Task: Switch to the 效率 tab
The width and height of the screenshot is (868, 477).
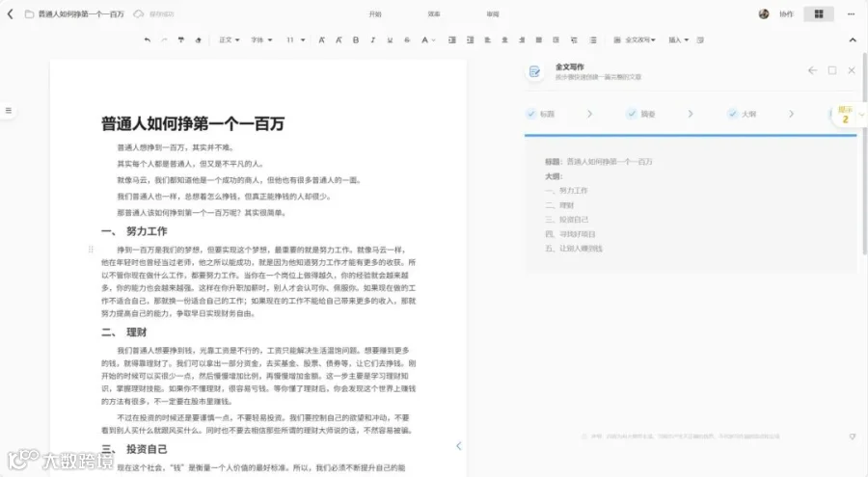Action: click(x=434, y=13)
